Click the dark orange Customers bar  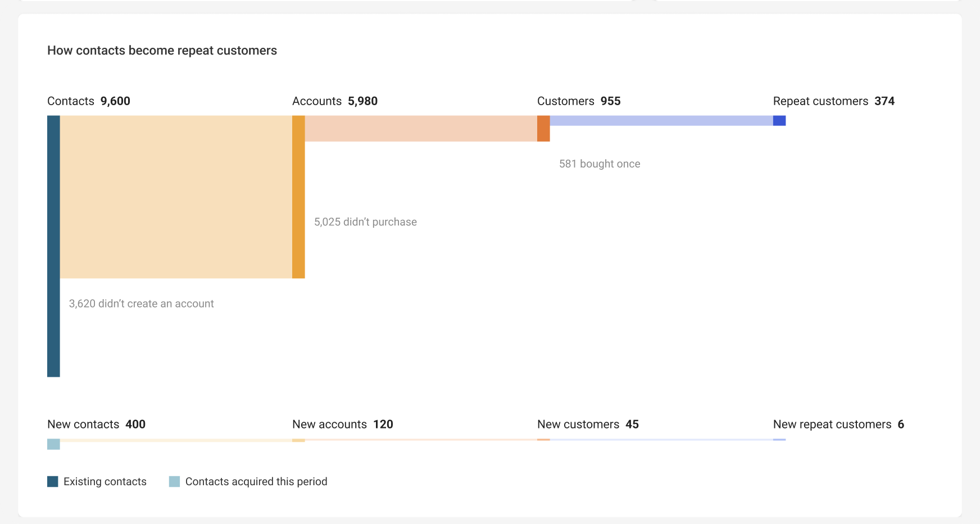(x=543, y=128)
